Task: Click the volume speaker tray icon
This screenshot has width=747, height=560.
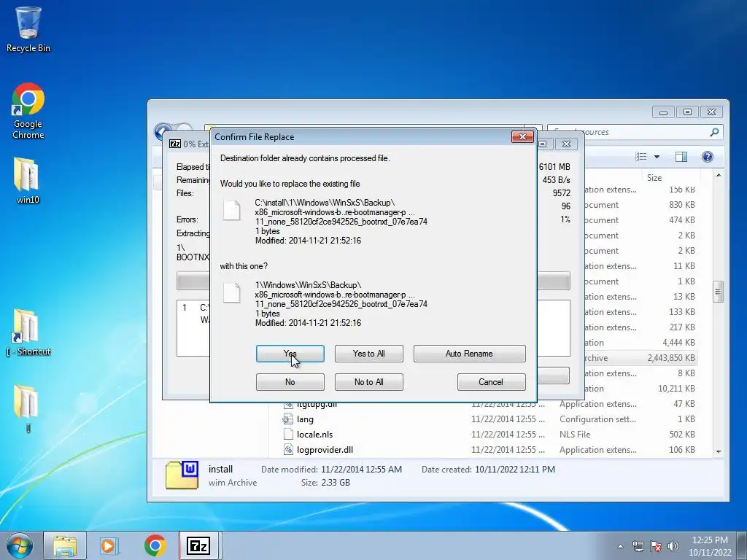Action: 673,546
